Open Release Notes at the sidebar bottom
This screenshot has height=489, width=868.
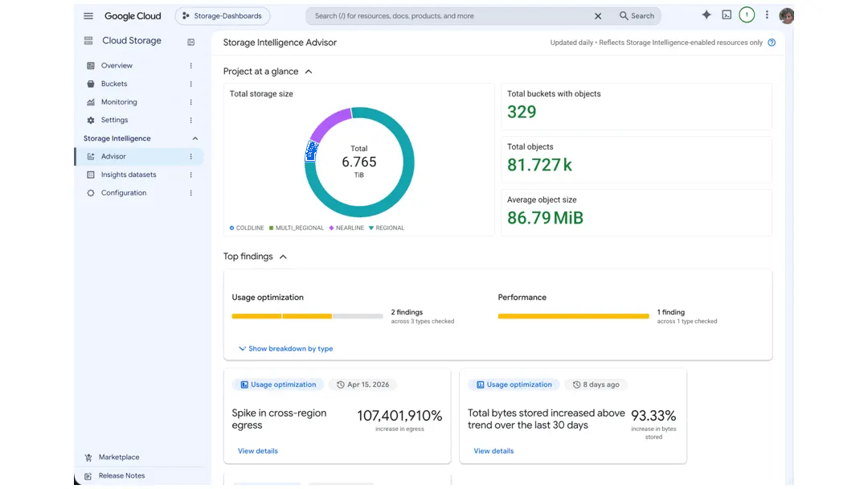(x=122, y=475)
